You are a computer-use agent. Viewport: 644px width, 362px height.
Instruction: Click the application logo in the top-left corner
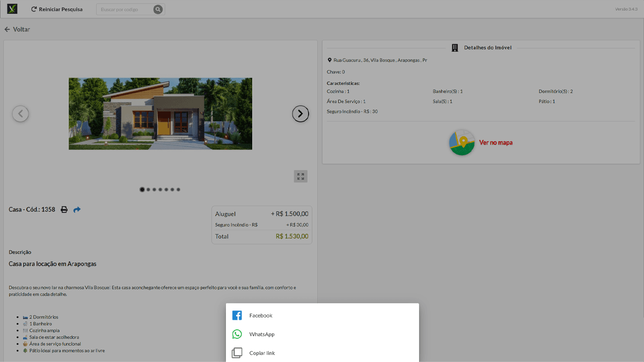click(12, 9)
